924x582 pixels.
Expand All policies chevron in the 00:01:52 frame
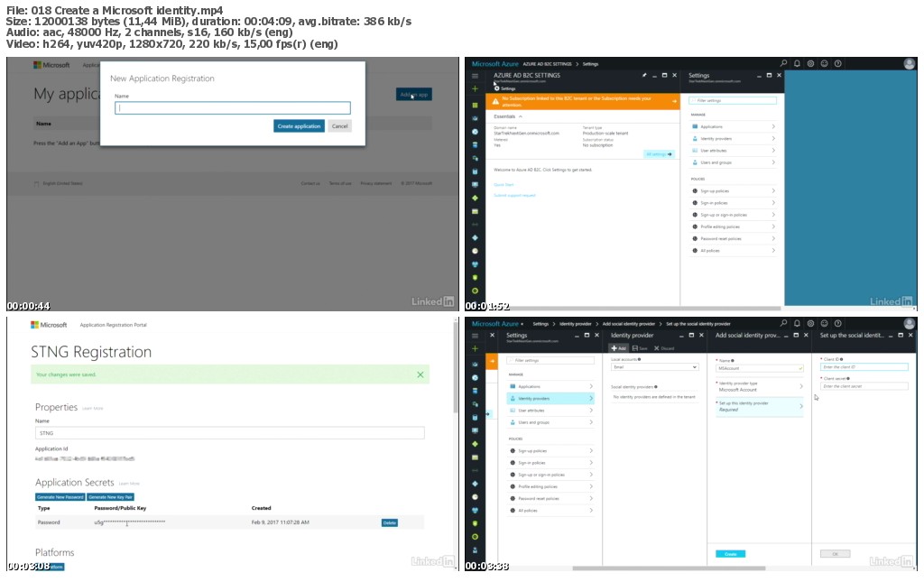point(773,250)
